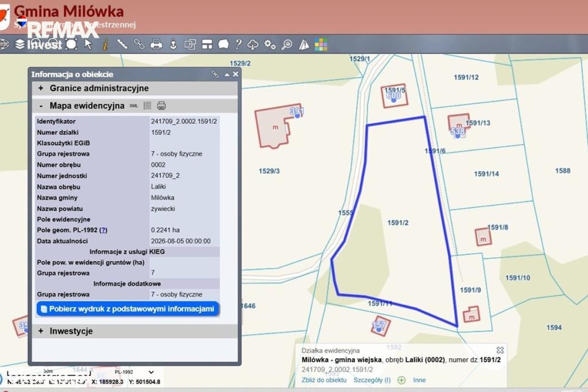Click parcel label 1588 on map
Viewport: 588px width, 392px height.
pos(563,170)
